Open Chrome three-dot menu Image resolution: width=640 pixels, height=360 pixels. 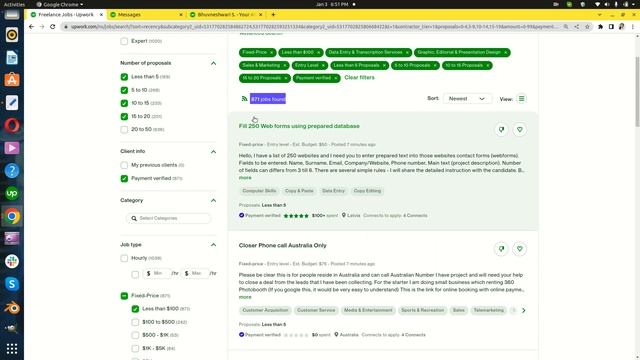(x=632, y=27)
